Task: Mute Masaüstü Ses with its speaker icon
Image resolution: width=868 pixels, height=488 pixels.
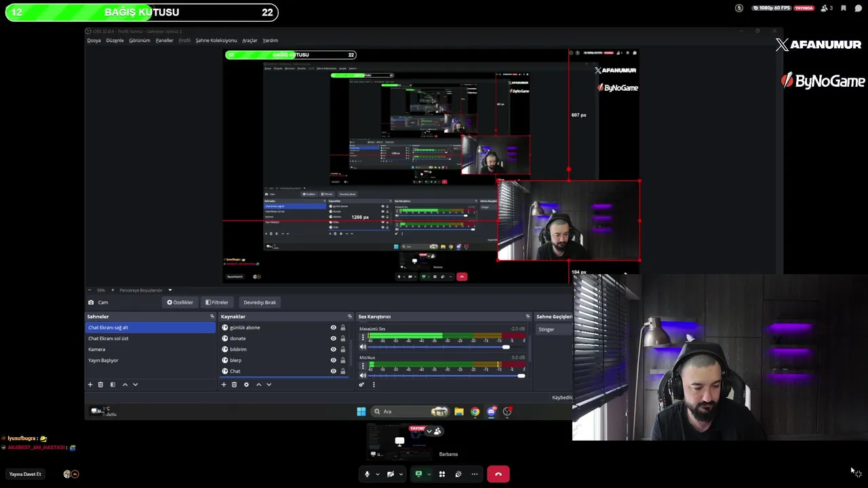Action: click(362, 347)
